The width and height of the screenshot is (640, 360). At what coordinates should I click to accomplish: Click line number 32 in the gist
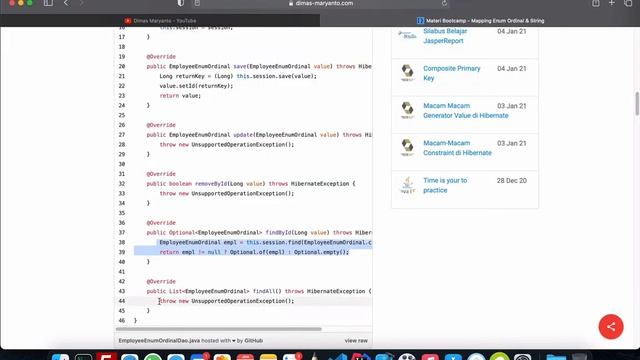coord(122,184)
